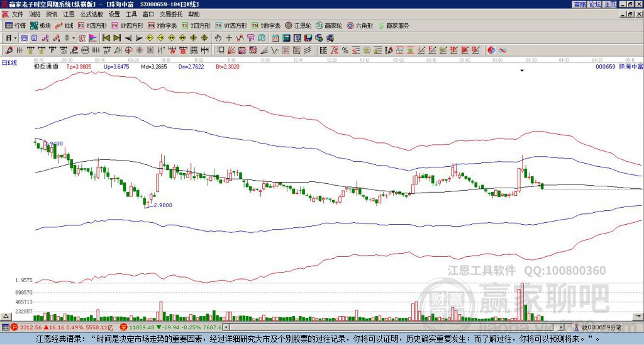Jump to last bar with green skip-forward icon
The height and width of the screenshot is (345, 644).
tap(117, 38)
